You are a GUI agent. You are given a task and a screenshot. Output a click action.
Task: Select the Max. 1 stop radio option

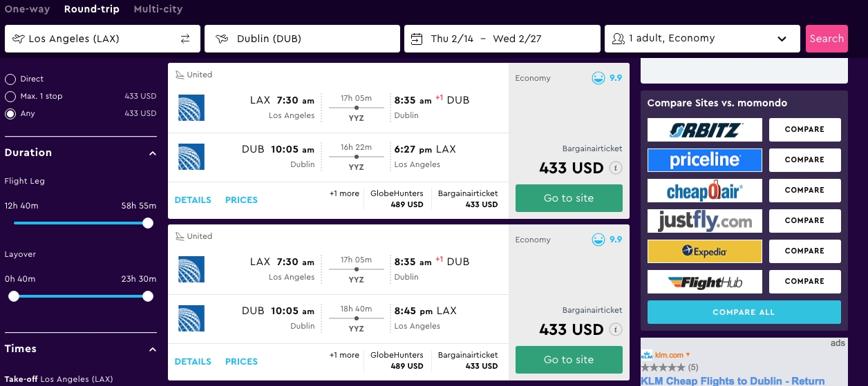coord(10,97)
